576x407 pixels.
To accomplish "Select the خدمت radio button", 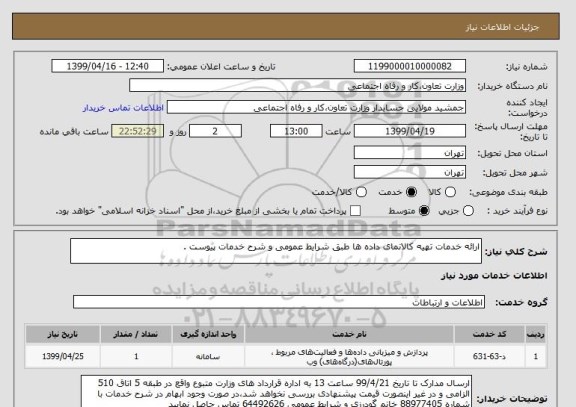I will pos(411,192).
